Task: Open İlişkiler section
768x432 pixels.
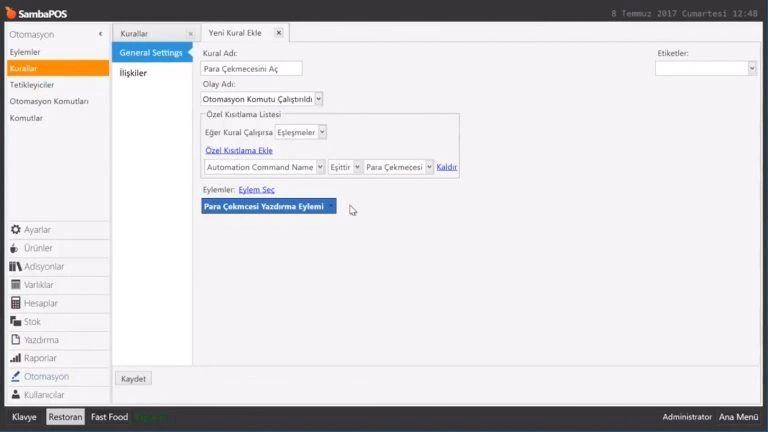Action: tap(133, 73)
